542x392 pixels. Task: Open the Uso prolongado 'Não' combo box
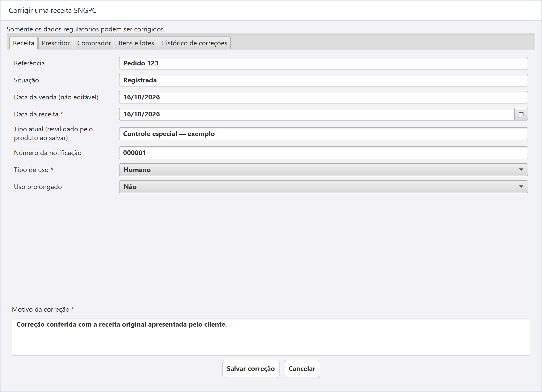323,187
